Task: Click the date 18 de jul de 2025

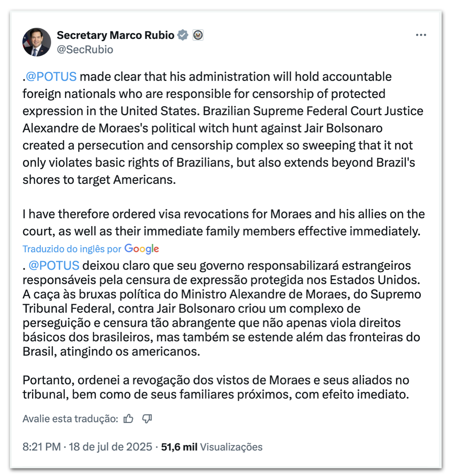Action: coord(110,447)
